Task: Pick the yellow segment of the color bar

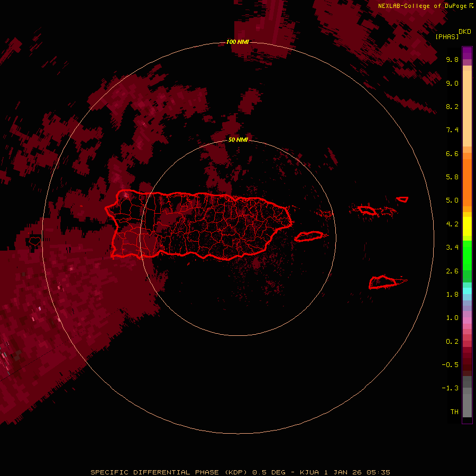Action: tap(467, 226)
